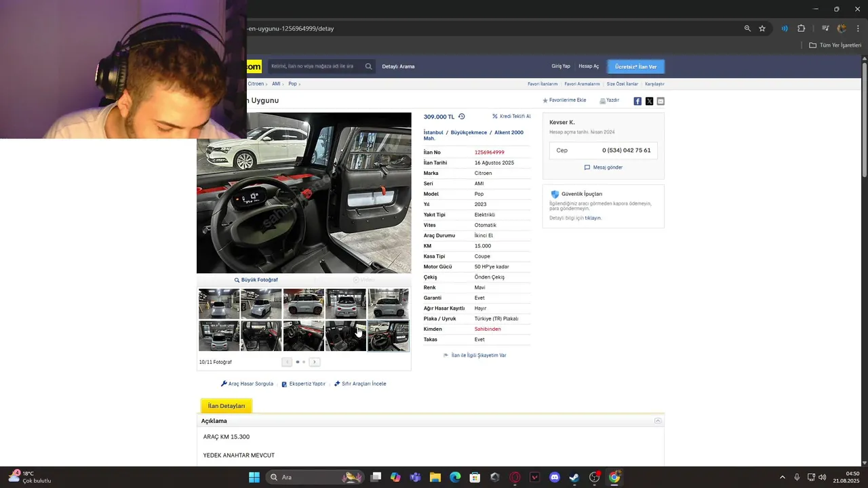Viewport: 868px width, 488px height.
Task: Click Ekspertiz Yaptır
Action: click(304, 384)
